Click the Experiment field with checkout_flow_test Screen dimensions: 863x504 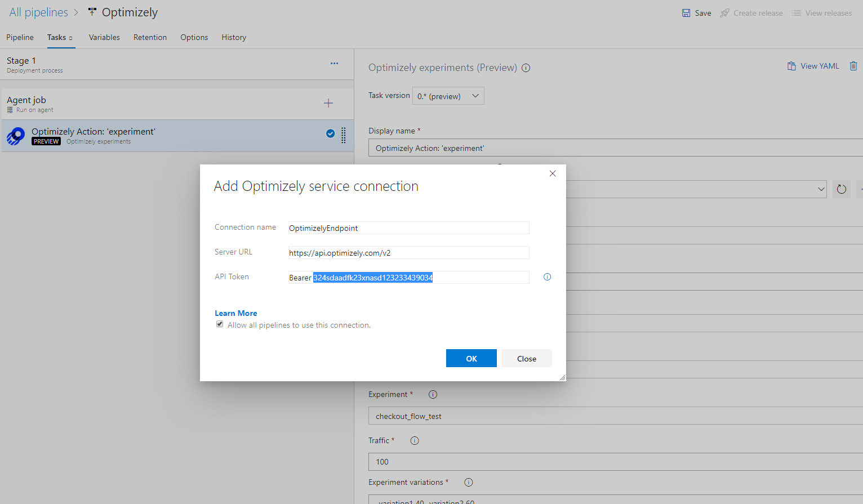click(x=616, y=416)
